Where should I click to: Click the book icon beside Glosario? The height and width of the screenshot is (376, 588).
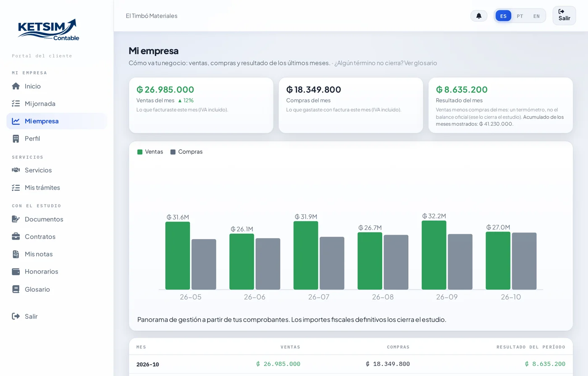[x=16, y=289]
